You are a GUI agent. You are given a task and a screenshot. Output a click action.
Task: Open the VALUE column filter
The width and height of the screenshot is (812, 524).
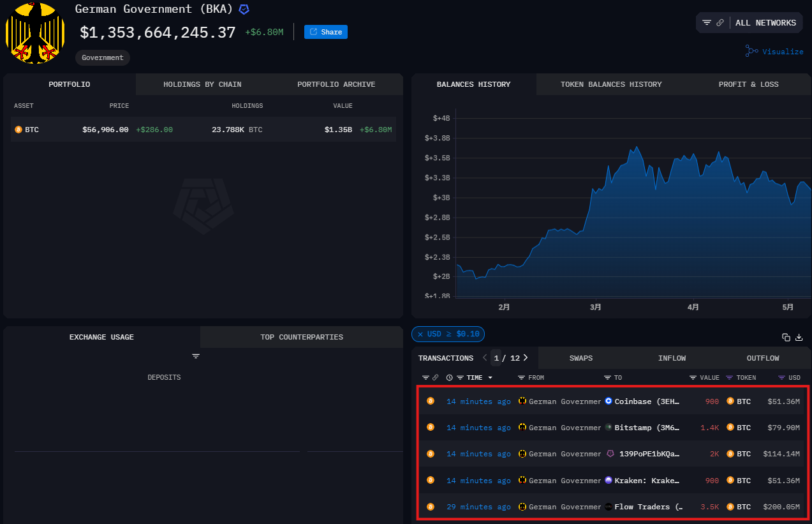693,378
